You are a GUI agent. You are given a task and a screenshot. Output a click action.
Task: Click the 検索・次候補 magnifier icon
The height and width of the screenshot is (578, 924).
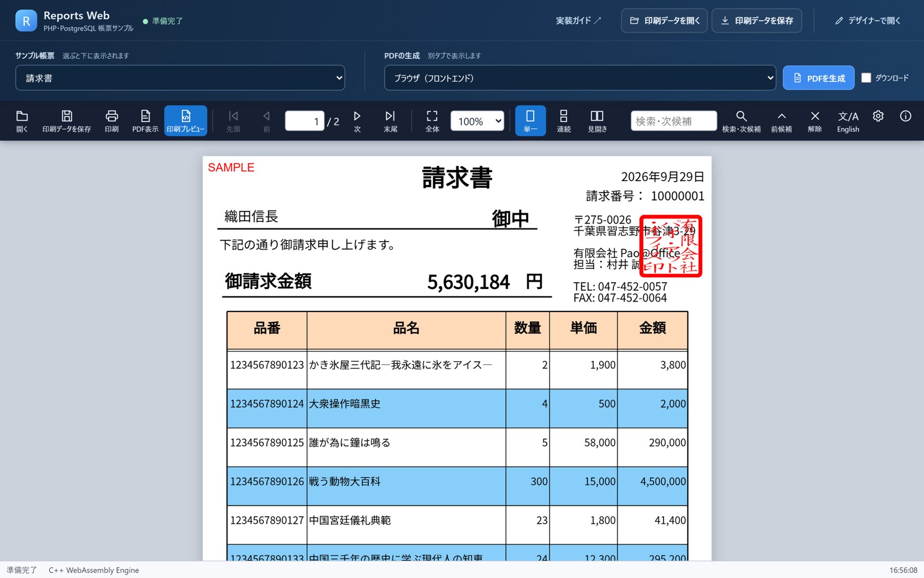coord(742,121)
